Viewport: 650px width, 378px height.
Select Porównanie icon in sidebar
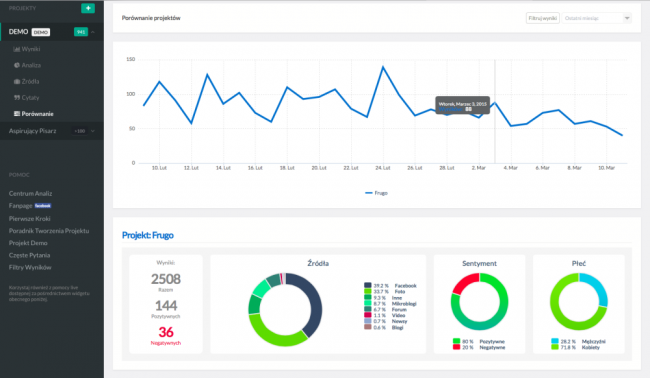coord(17,114)
